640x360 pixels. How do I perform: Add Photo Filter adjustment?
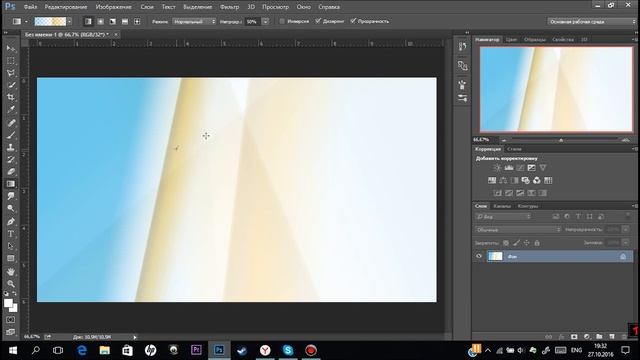pos(525,180)
